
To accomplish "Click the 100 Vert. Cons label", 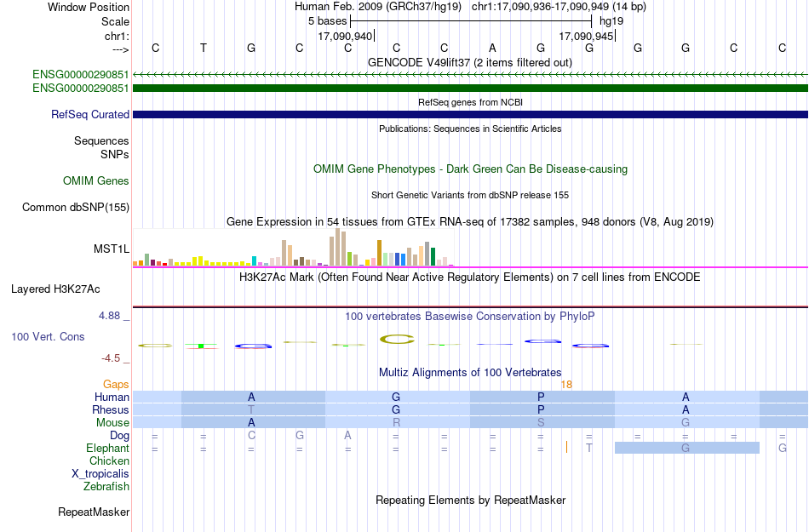I will (48, 336).
